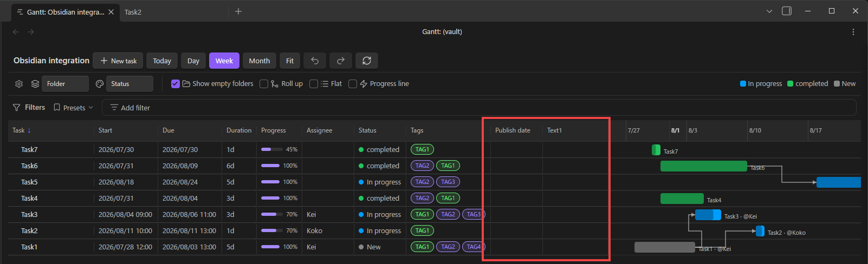Click the Fit button
This screenshot has height=264, width=868.
coord(290,61)
